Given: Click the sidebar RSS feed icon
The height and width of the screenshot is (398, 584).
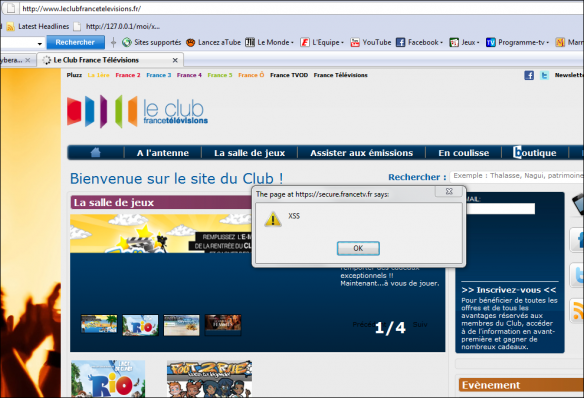Looking at the screenshot, I should [x=577, y=311].
